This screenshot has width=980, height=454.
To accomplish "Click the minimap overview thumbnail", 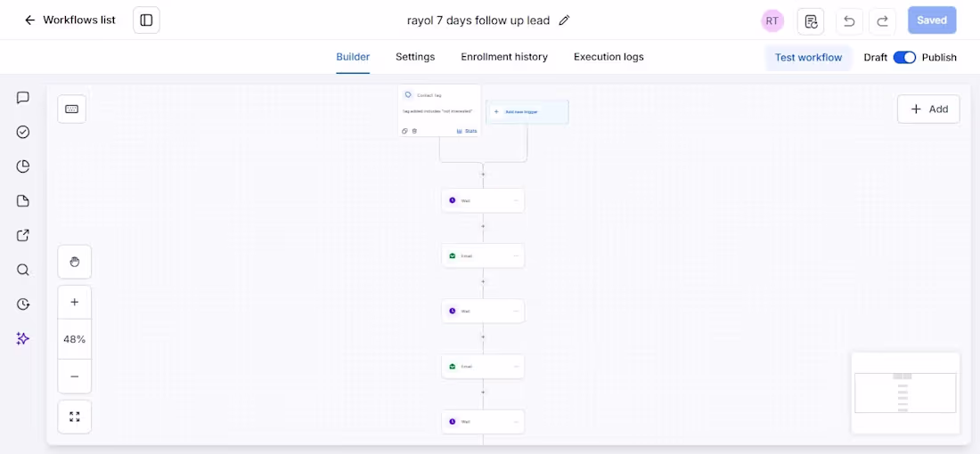I will point(905,393).
